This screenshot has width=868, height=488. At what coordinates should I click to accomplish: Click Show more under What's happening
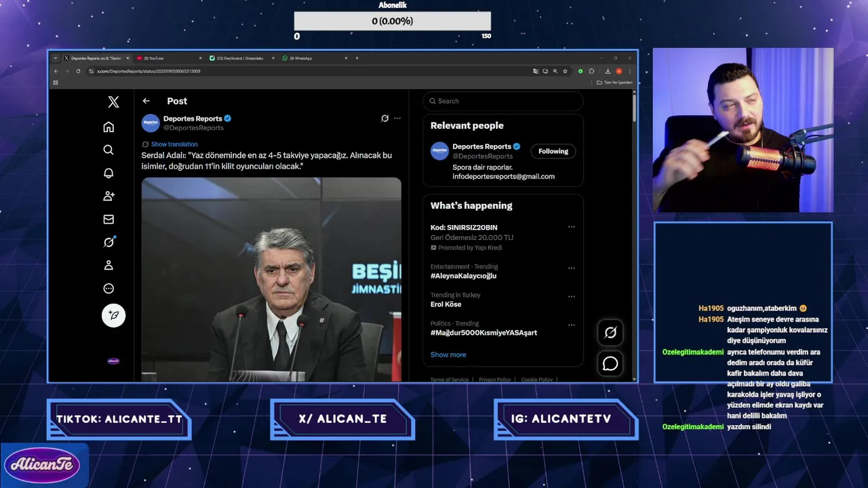pyautogui.click(x=448, y=354)
